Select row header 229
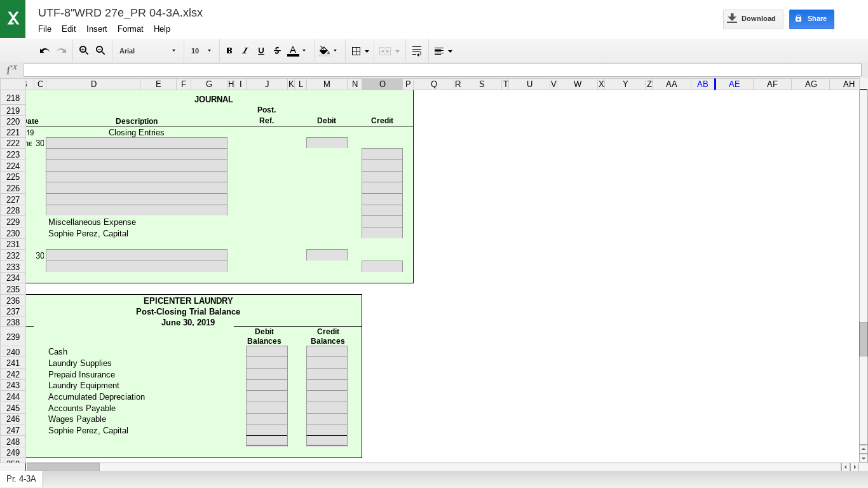This screenshot has width=868, height=488. (x=13, y=222)
